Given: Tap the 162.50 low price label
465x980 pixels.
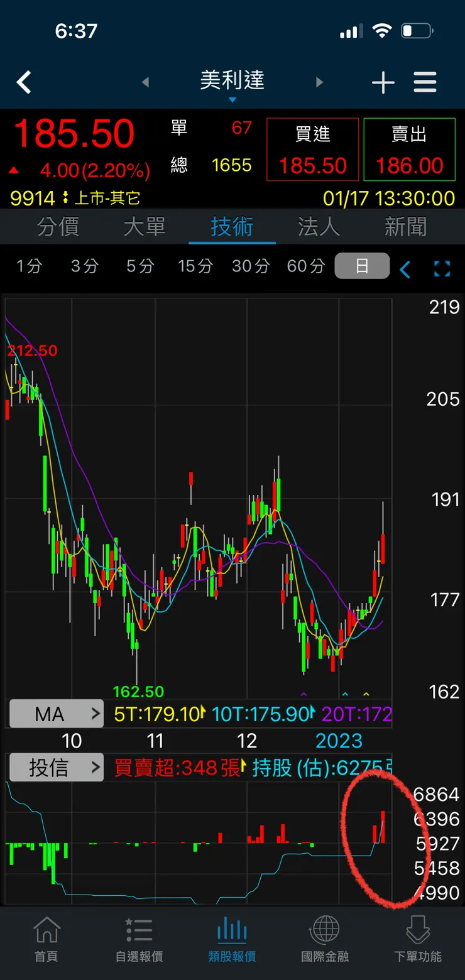Looking at the screenshot, I should [x=138, y=692].
